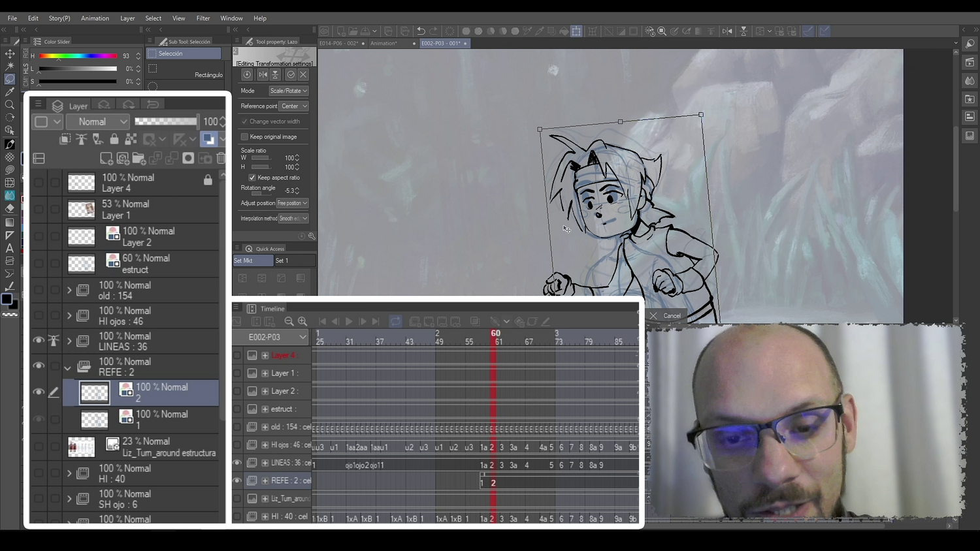Select the Set Mkt quick access set
Viewport: 980px width, 551px height.
[253, 260]
